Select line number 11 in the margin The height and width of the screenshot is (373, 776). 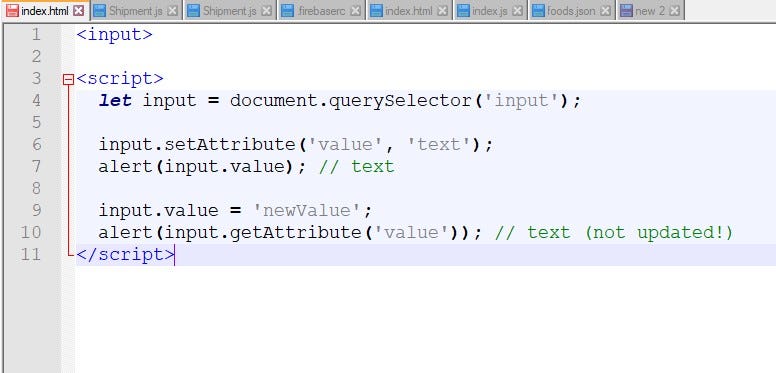tap(31, 255)
